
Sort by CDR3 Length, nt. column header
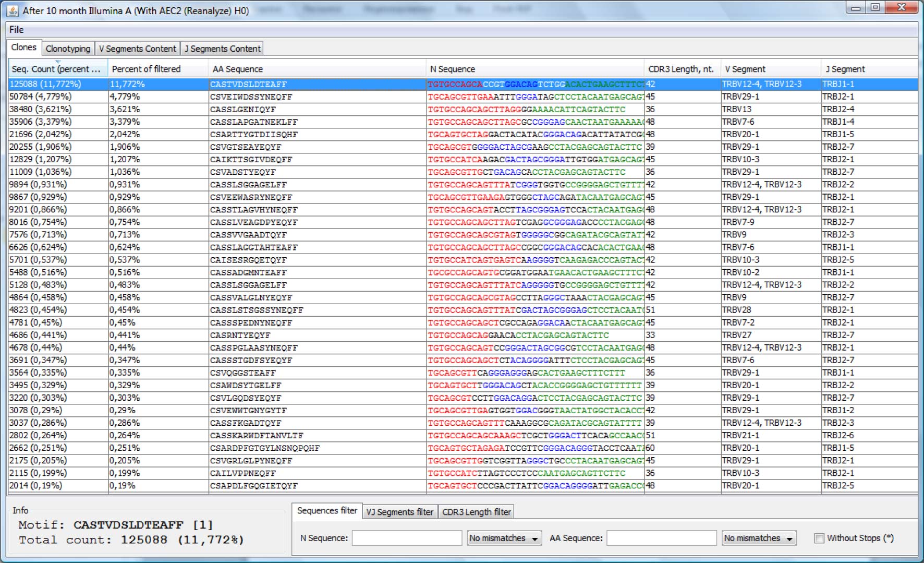click(680, 69)
